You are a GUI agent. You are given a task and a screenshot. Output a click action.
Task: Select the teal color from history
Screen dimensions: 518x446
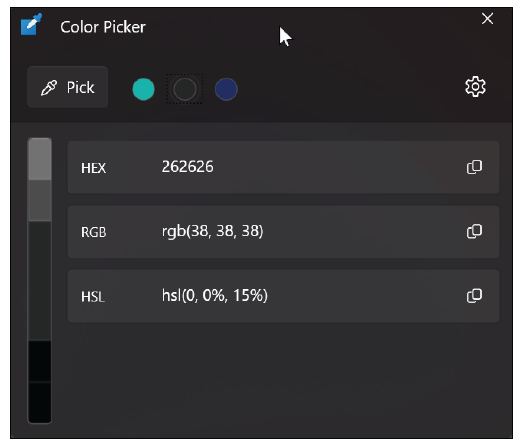(x=143, y=89)
